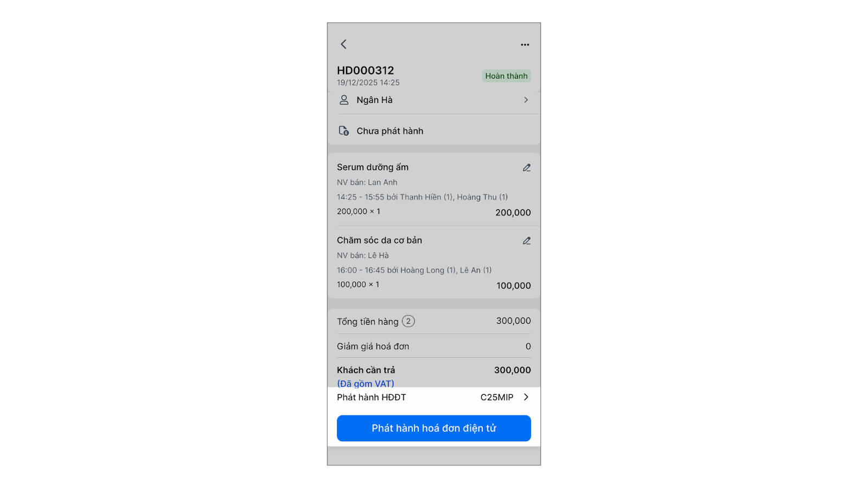Click the circled item count badge 2
This screenshot has width=868, height=488.
click(409, 321)
